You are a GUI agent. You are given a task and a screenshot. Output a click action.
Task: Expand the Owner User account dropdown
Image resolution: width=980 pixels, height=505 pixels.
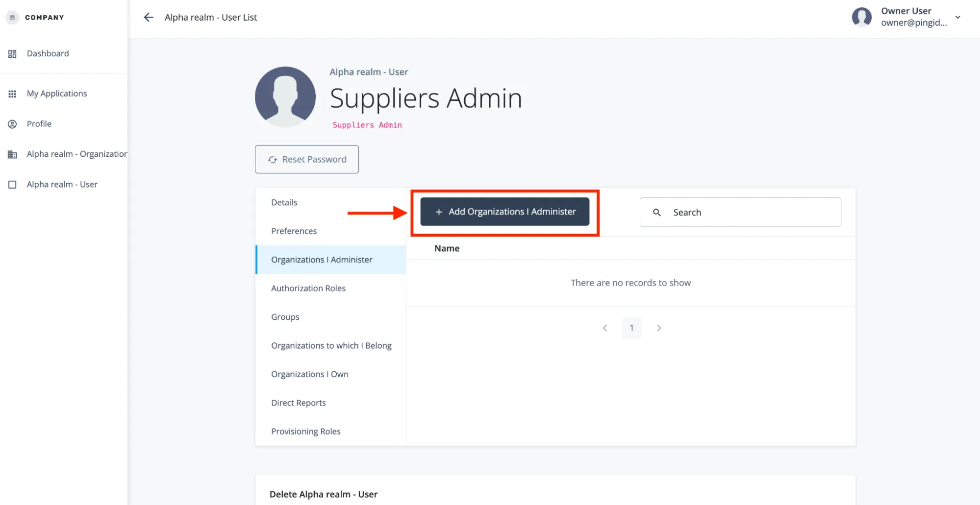tap(957, 17)
